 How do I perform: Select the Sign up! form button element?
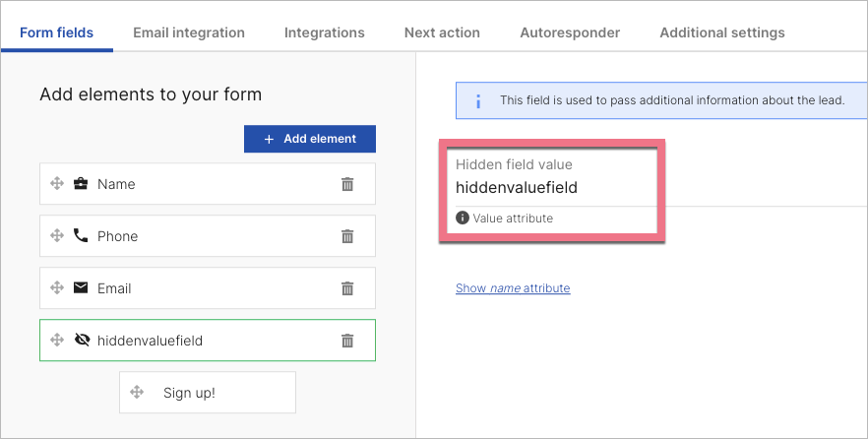pos(207,393)
